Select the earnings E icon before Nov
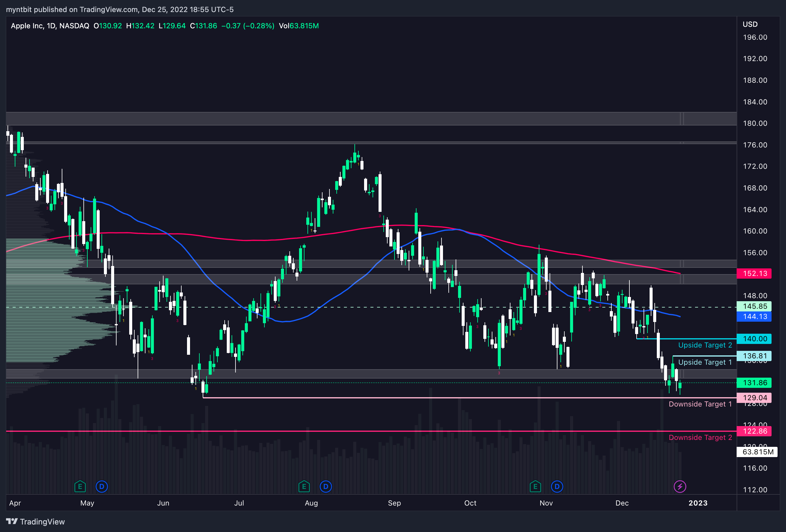The image size is (786, 532). tap(535, 487)
